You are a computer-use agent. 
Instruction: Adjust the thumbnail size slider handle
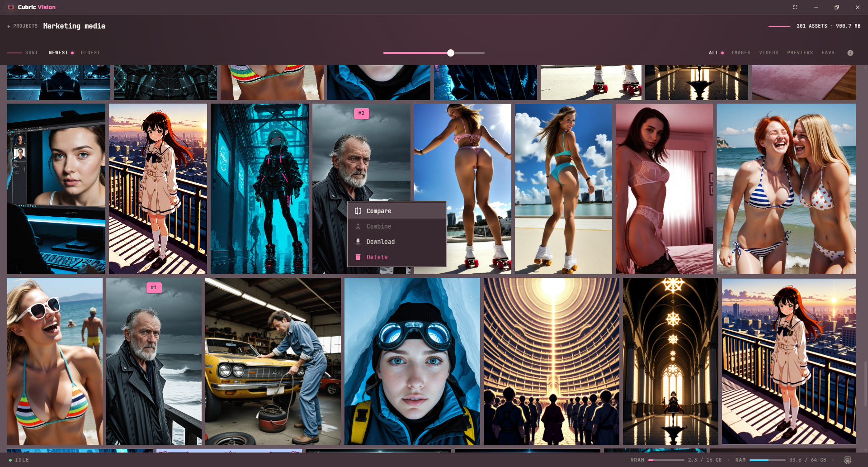pyautogui.click(x=451, y=53)
